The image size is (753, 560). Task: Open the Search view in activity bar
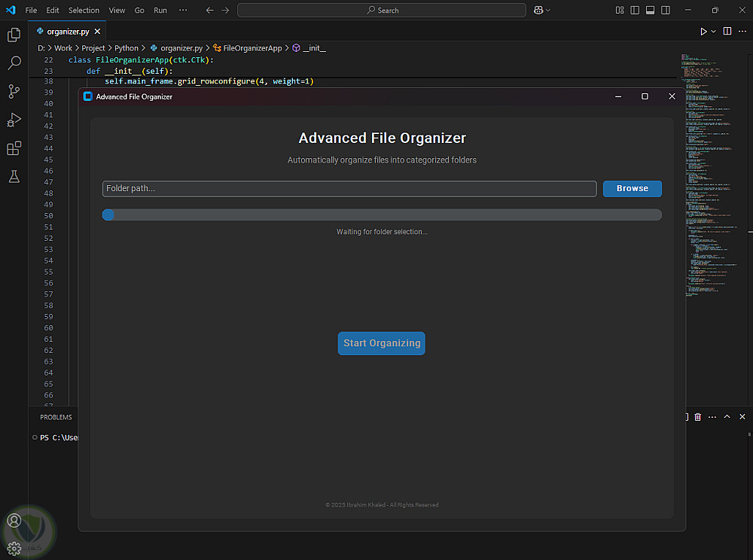[14, 63]
